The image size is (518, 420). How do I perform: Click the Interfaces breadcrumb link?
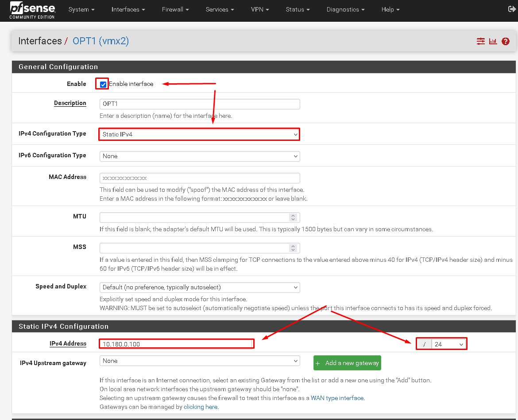pos(40,41)
